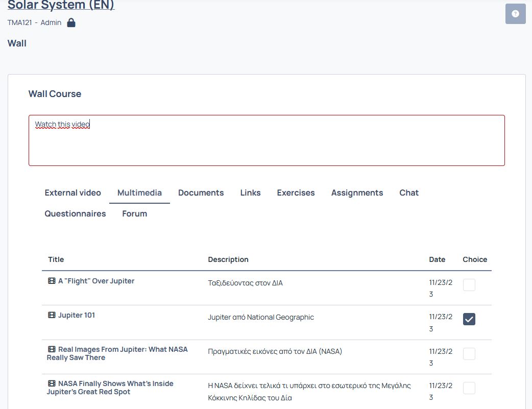532x409 pixels.
Task: Click the lock icon beside Admin
Action: 71,23
